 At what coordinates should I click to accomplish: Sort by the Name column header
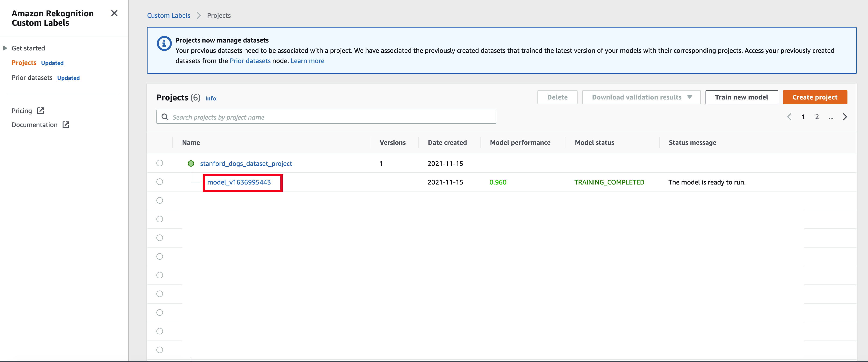pos(191,142)
